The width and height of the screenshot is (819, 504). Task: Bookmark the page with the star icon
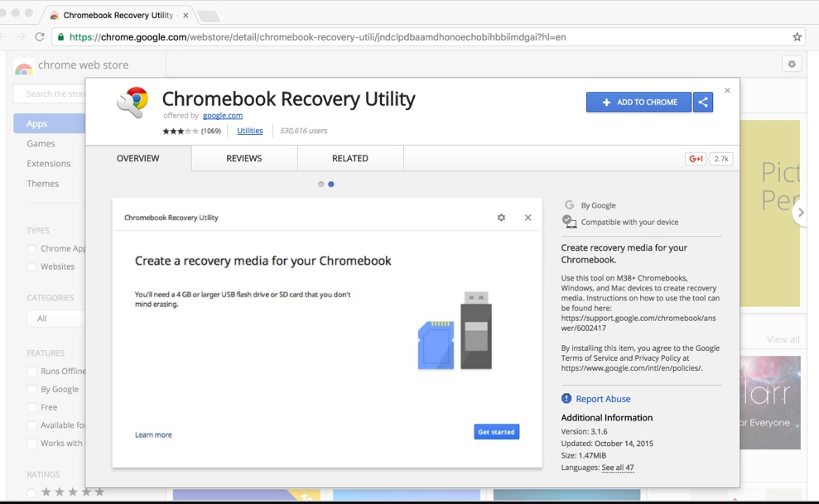click(797, 36)
